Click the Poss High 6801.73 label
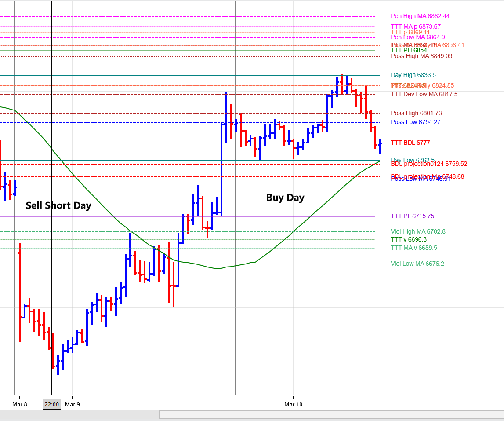Screen dimensions: 504x421 (x=416, y=113)
